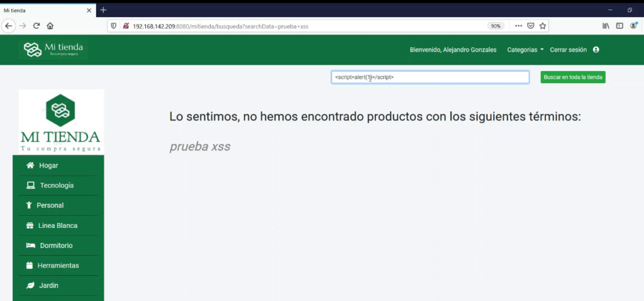
Task: Click the Bienvenido, Alejandro Gonzales text
Action: pyautogui.click(x=453, y=50)
